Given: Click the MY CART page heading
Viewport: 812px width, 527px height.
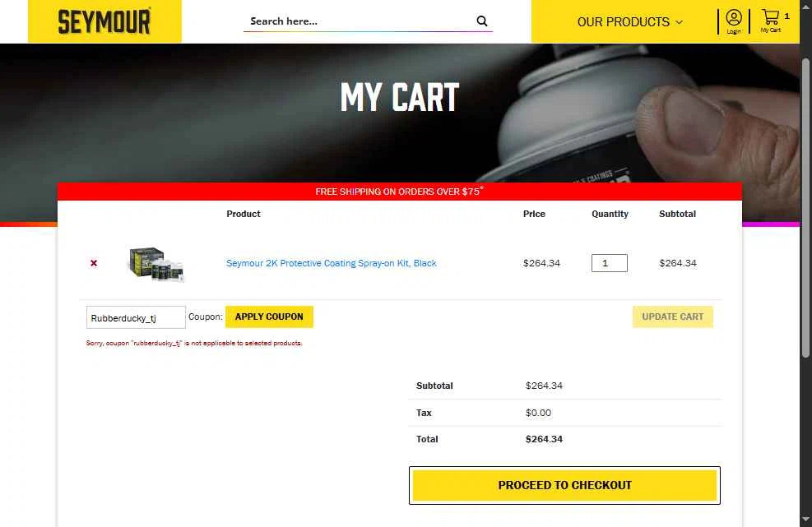Looking at the screenshot, I should [x=399, y=97].
